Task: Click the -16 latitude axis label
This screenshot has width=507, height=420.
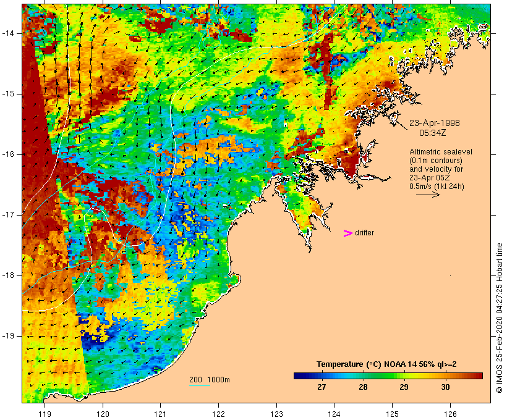Action: pos(7,154)
